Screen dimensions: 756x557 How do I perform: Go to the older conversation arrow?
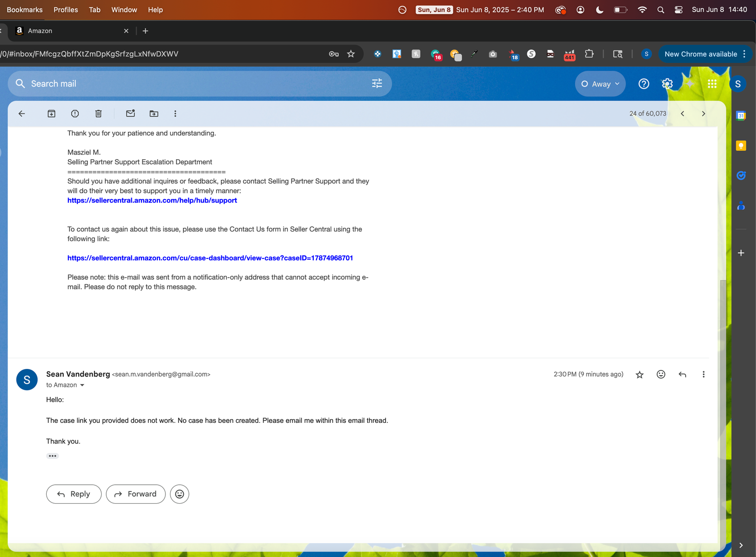click(703, 113)
